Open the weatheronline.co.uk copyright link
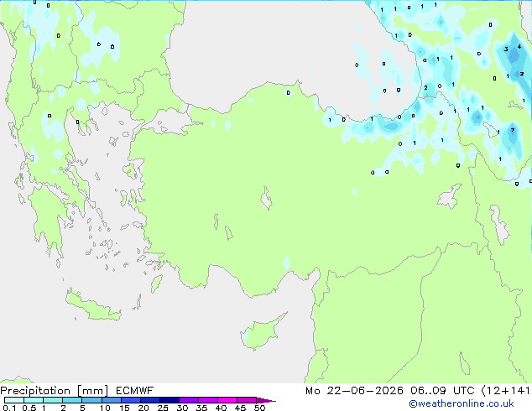This screenshot has height=411, width=532. [x=462, y=403]
